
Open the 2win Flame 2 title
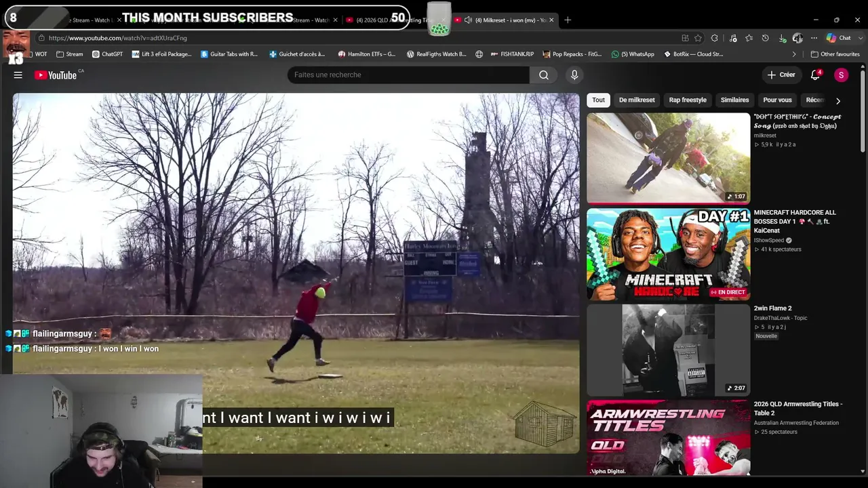click(772, 308)
